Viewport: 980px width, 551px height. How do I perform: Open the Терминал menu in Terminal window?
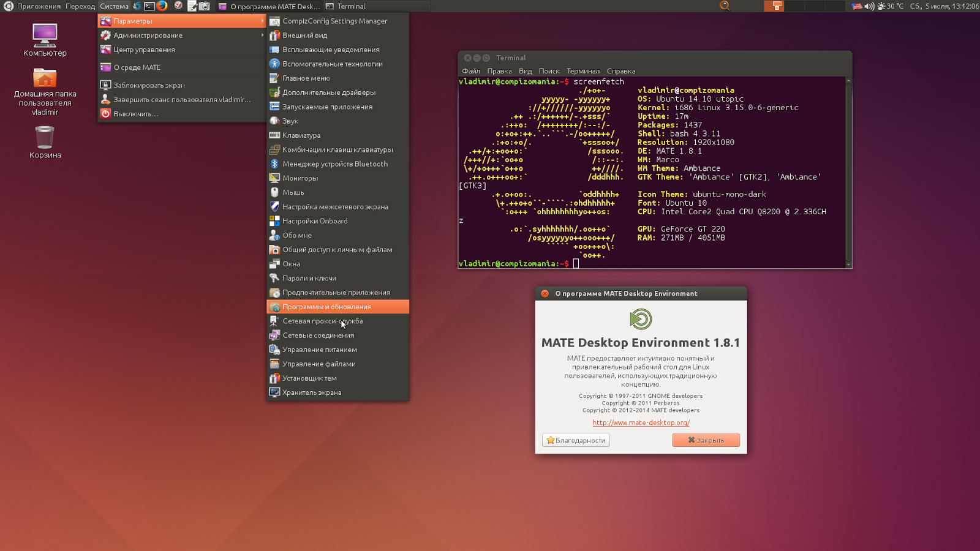[x=582, y=71]
